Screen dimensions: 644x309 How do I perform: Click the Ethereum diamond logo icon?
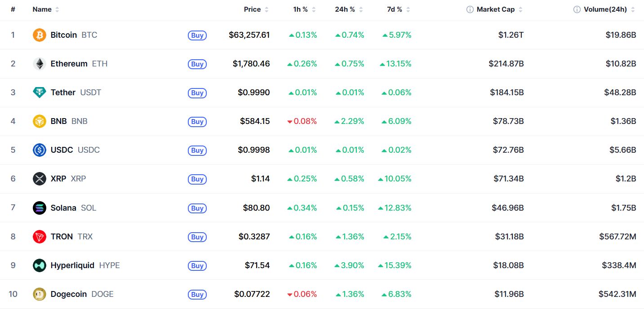click(x=40, y=64)
